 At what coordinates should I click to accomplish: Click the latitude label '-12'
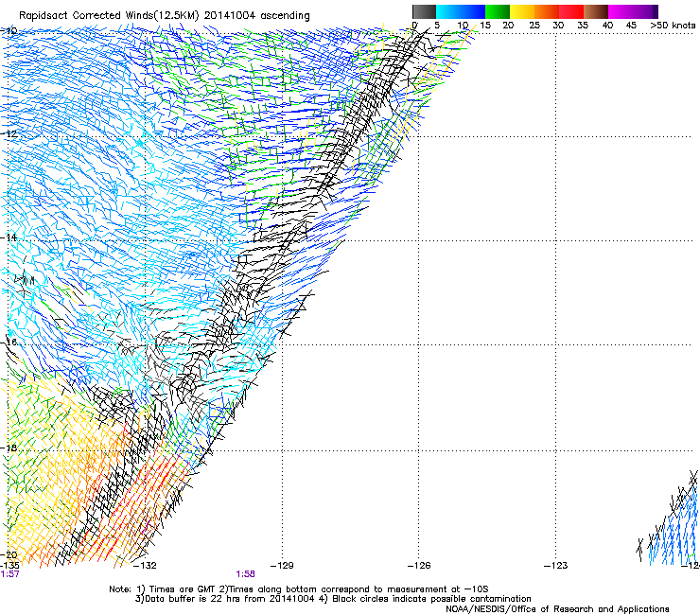click(x=9, y=133)
